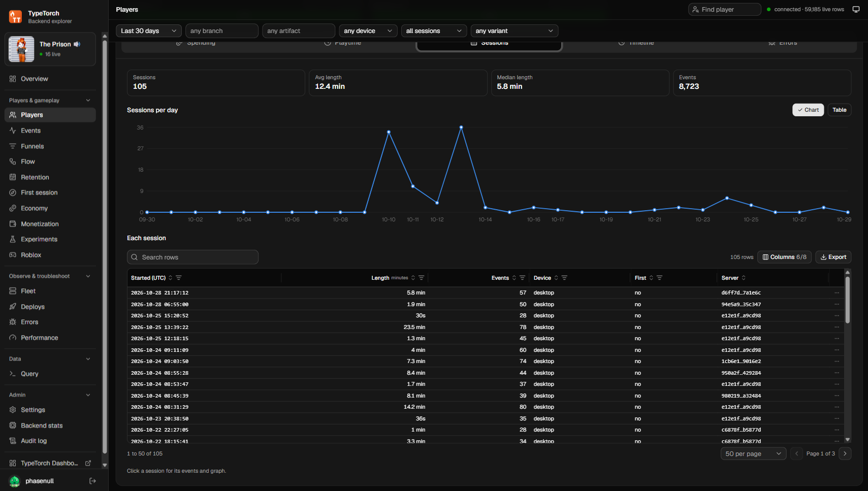Open Backend stats page
This screenshot has width=868, height=491.
pyautogui.click(x=50, y=425)
